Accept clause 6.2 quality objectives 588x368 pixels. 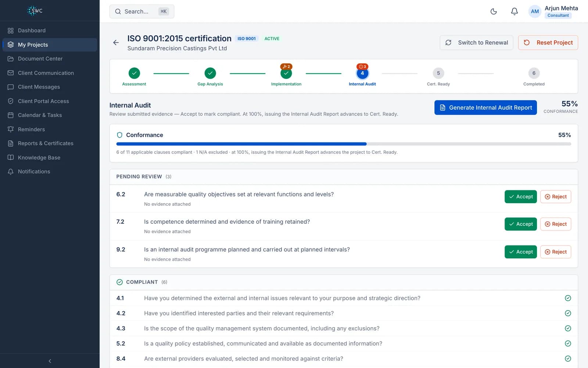click(x=521, y=197)
